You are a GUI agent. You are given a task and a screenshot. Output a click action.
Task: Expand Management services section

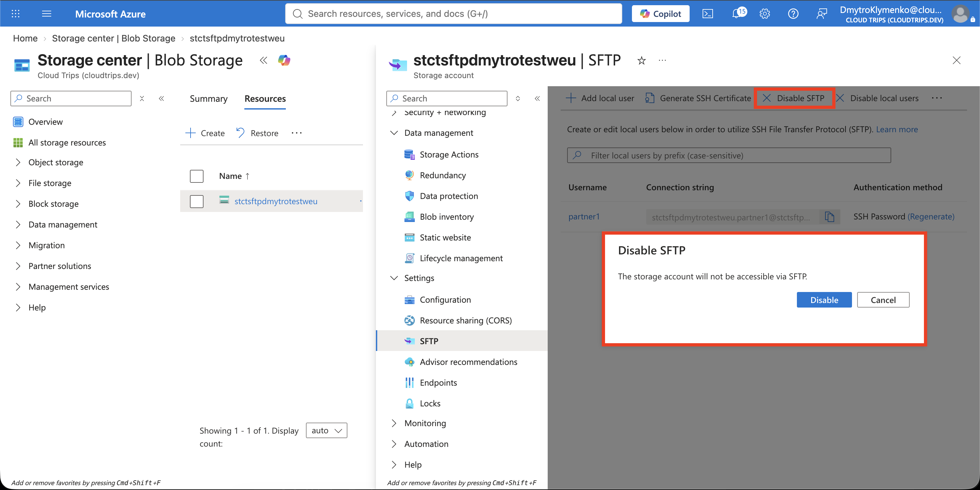(x=18, y=287)
